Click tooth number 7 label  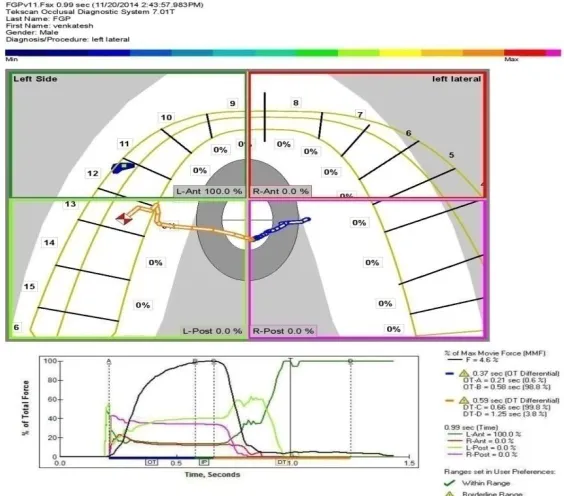(360, 115)
